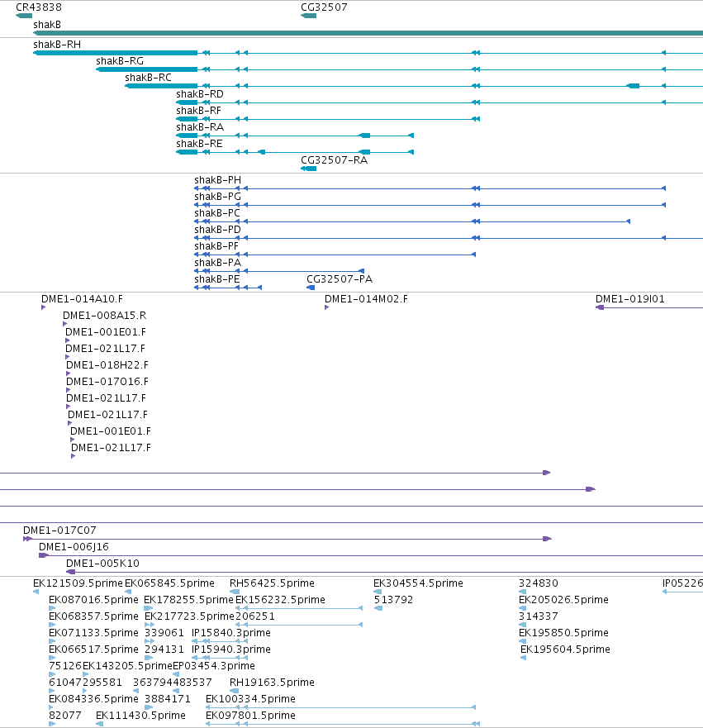Click the EK071133.5prime EST label
The width and height of the screenshot is (703, 728).
(x=93, y=633)
